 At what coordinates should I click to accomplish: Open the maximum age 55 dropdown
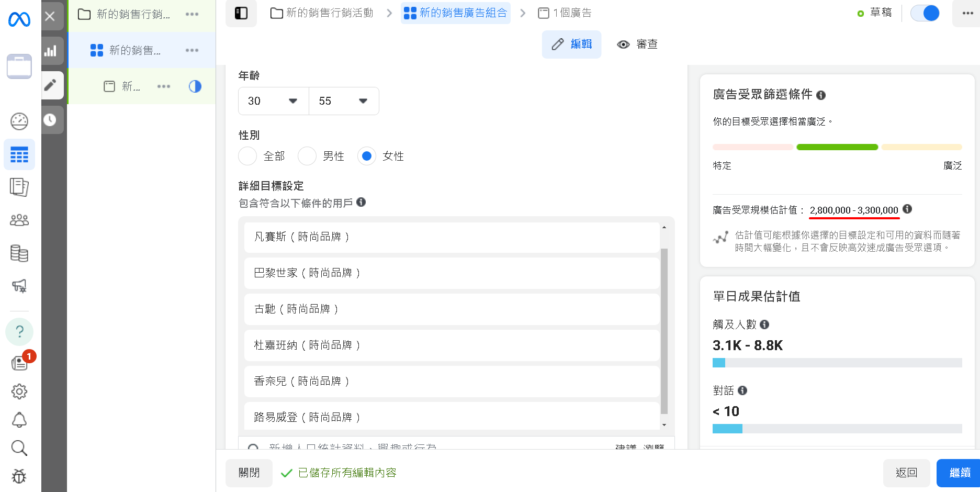click(x=344, y=101)
